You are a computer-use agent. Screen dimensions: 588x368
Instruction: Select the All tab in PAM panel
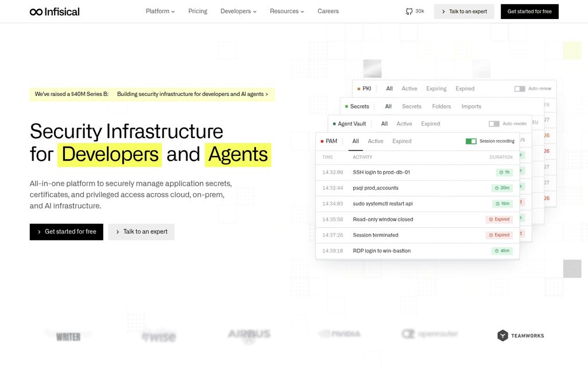point(355,141)
